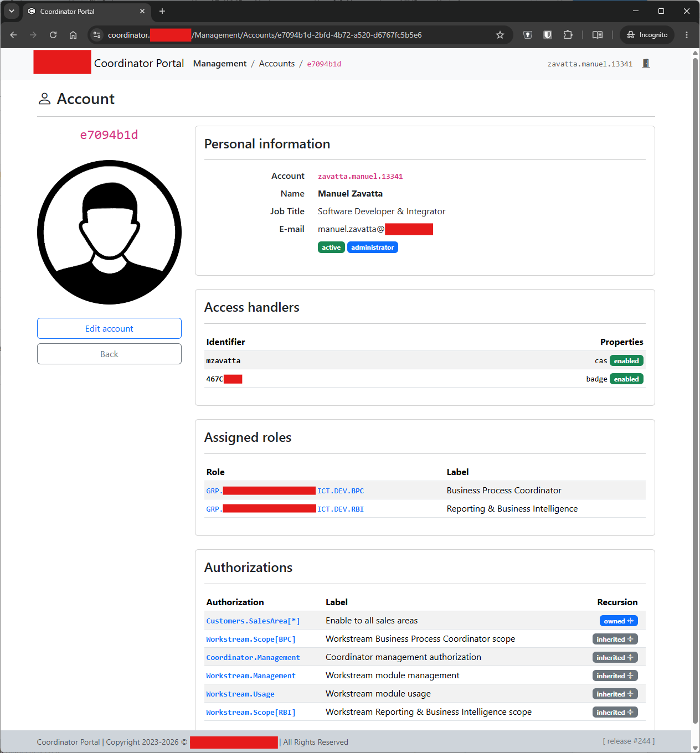Image resolution: width=700 pixels, height=753 pixels.
Task: Maximize the browser window
Action: 661,11
